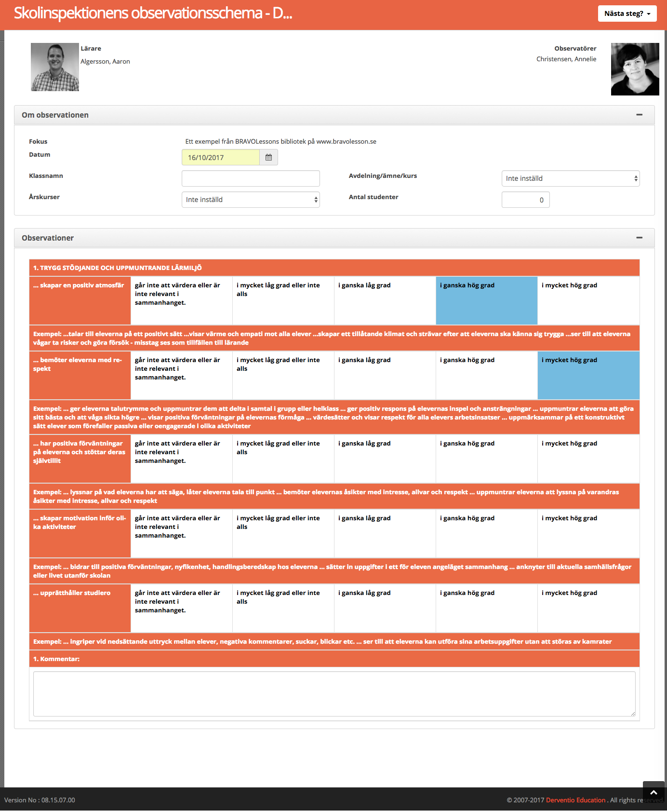Select 'i mycket låg grad' for skapar en positiv atmosfär
667x812 pixels.
(x=283, y=300)
